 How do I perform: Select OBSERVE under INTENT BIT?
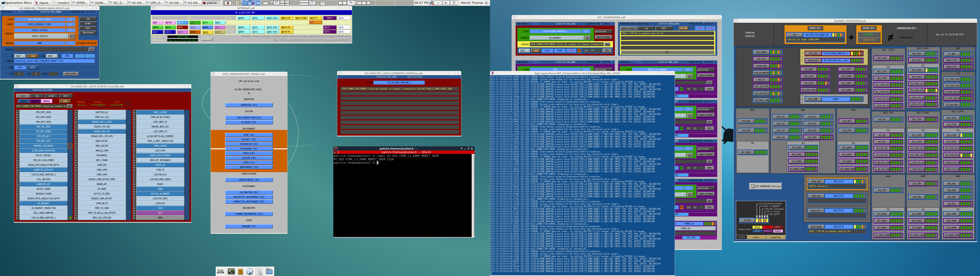click(x=869, y=35)
